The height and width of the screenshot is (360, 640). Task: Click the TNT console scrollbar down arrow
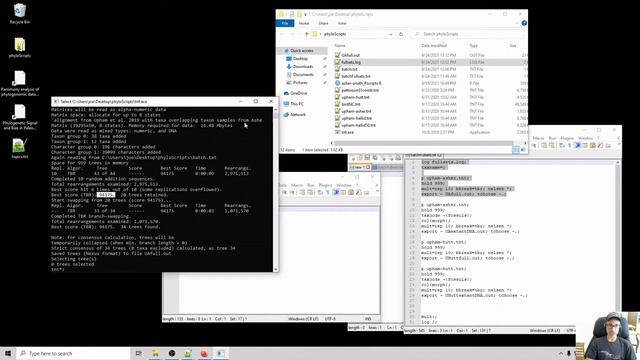(276, 269)
